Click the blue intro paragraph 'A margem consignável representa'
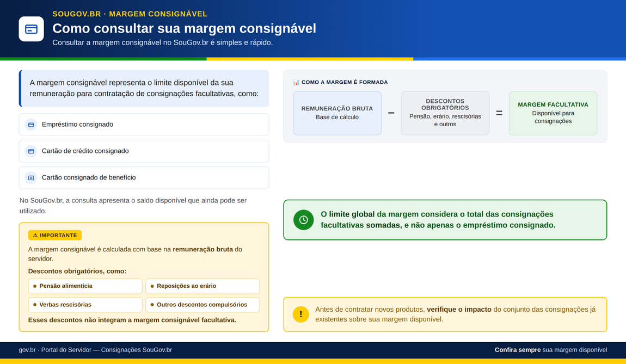 pyautogui.click(x=144, y=88)
